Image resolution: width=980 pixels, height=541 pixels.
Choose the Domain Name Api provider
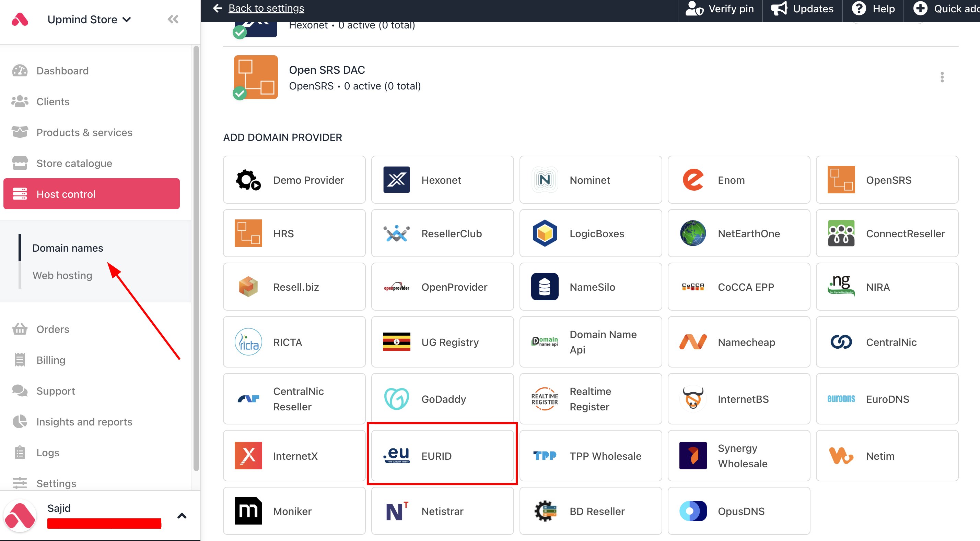pyautogui.click(x=591, y=342)
